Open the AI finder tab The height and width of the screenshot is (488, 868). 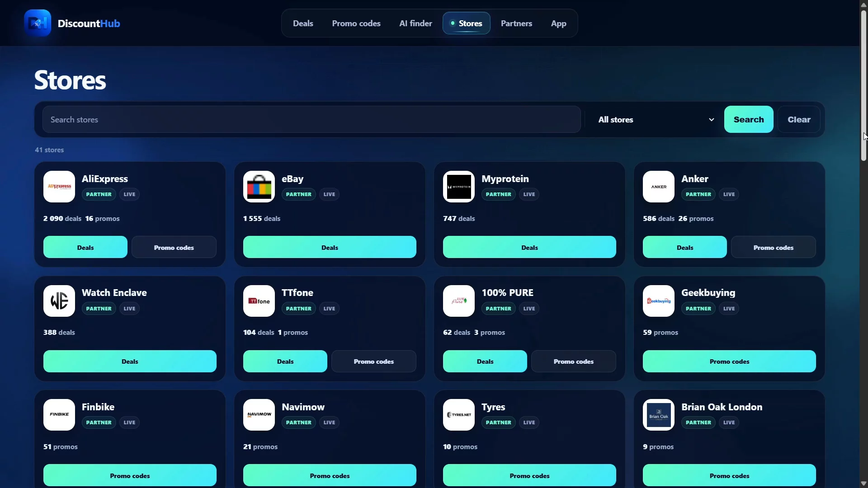(415, 23)
